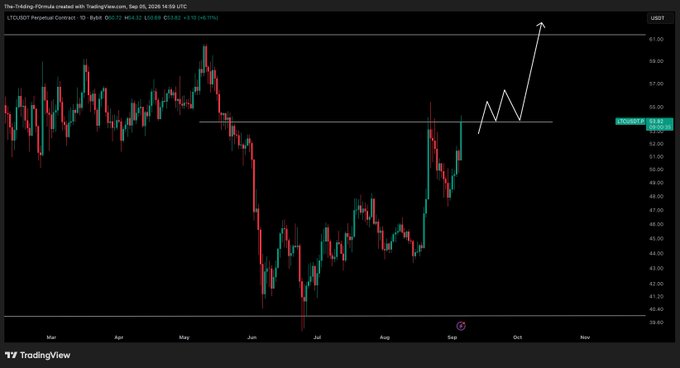Image resolution: width=680 pixels, height=368 pixels.
Task: Click the 43.00 price axis label
Action: point(656,268)
